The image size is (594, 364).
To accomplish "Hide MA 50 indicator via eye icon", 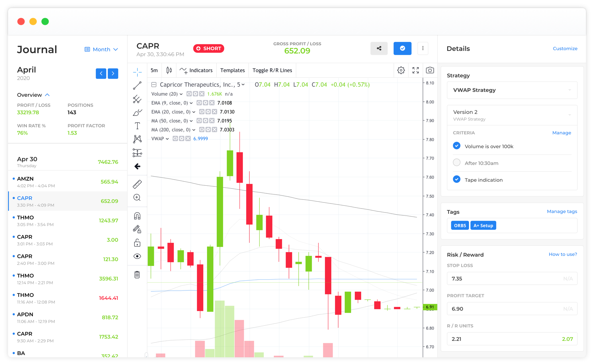I will (199, 121).
